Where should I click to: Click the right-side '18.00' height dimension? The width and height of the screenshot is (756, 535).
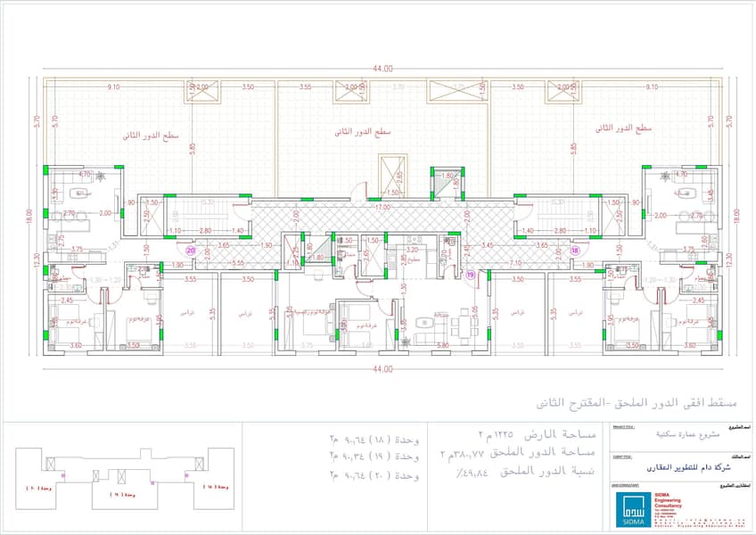tap(735, 217)
